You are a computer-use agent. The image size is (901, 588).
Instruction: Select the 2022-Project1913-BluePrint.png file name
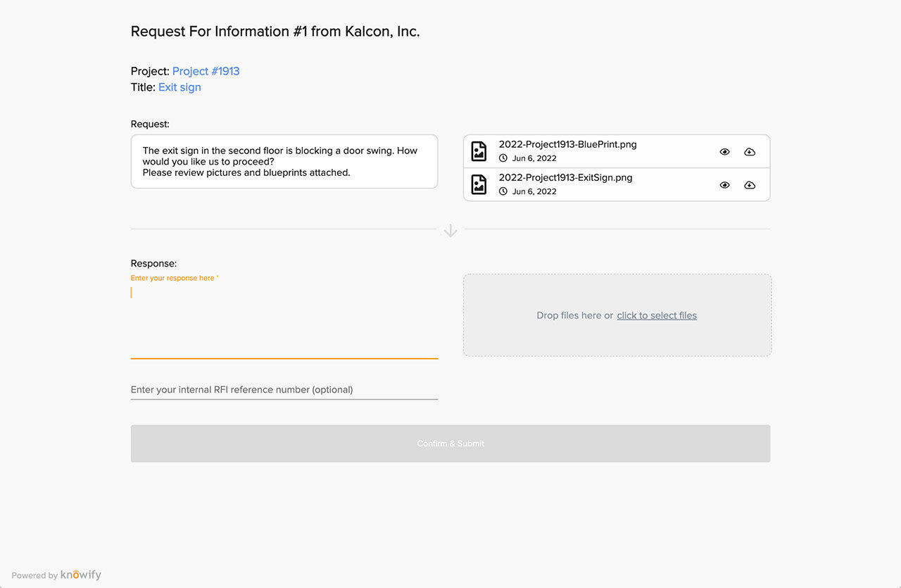click(567, 144)
